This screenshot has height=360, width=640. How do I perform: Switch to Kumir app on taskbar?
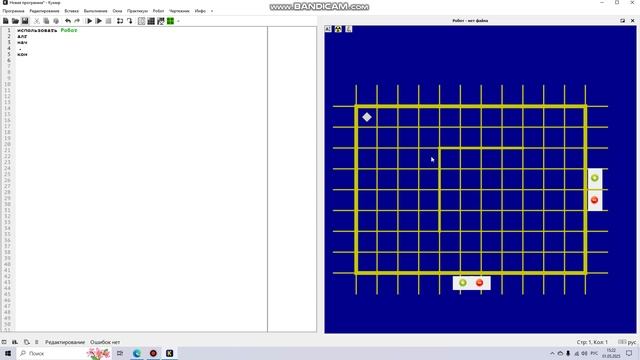[169, 353]
